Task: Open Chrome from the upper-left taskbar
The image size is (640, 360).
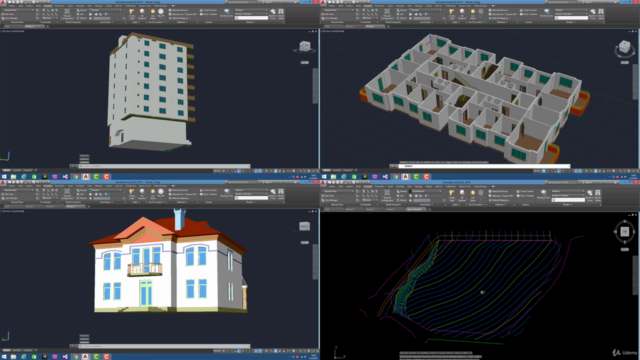Action: [x=75, y=177]
